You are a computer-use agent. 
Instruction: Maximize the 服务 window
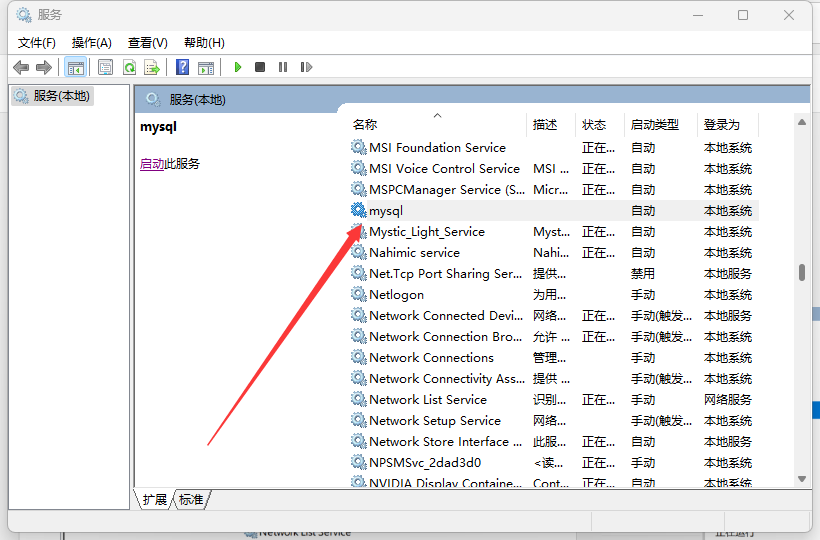pos(743,15)
